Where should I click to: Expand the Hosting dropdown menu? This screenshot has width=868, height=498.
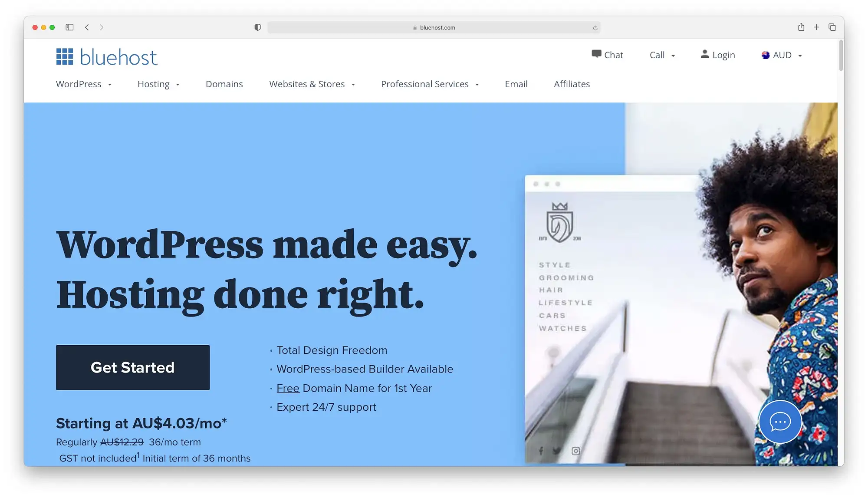coord(158,83)
